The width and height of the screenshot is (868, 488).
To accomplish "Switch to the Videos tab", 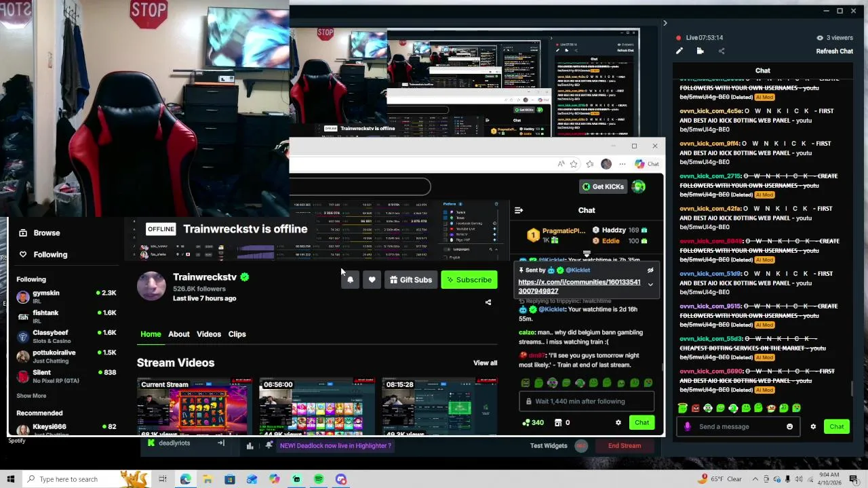I will 209,334.
